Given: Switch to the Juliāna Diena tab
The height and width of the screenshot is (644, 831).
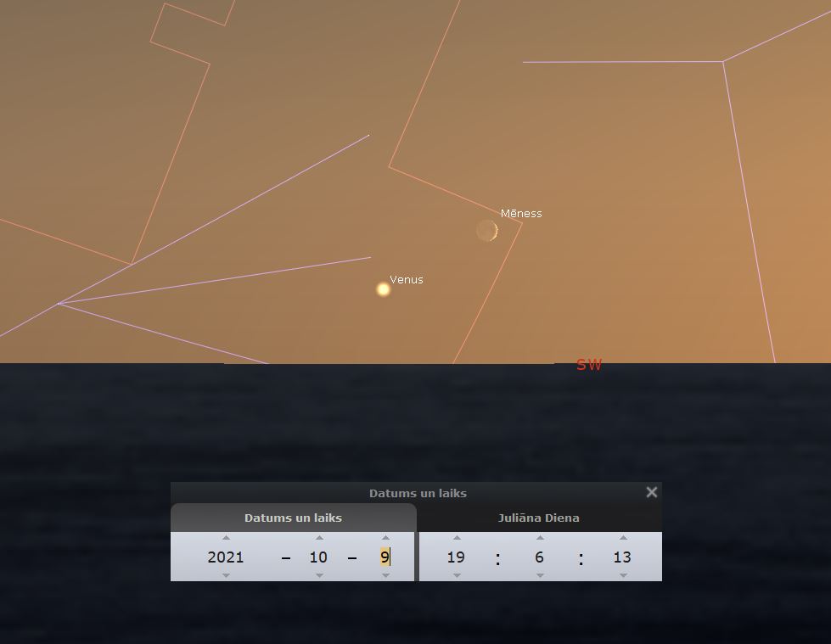Looking at the screenshot, I should coord(539,518).
